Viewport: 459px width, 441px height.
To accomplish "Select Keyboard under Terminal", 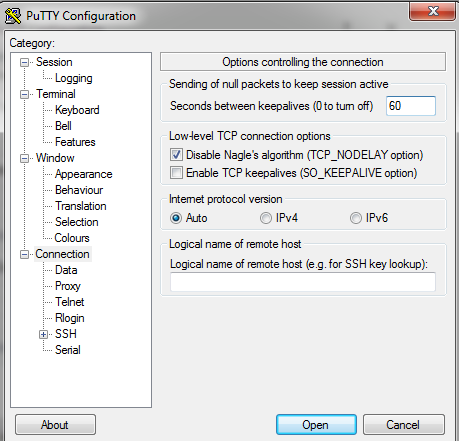I will point(77,110).
